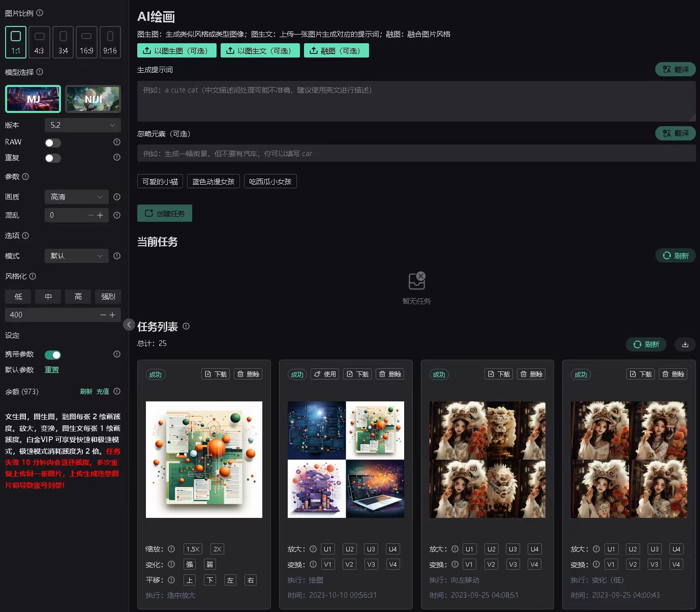Viewport: 700px width, 612px height.
Task: Select the NIJI model thumbnail
Action: point(93,99)
